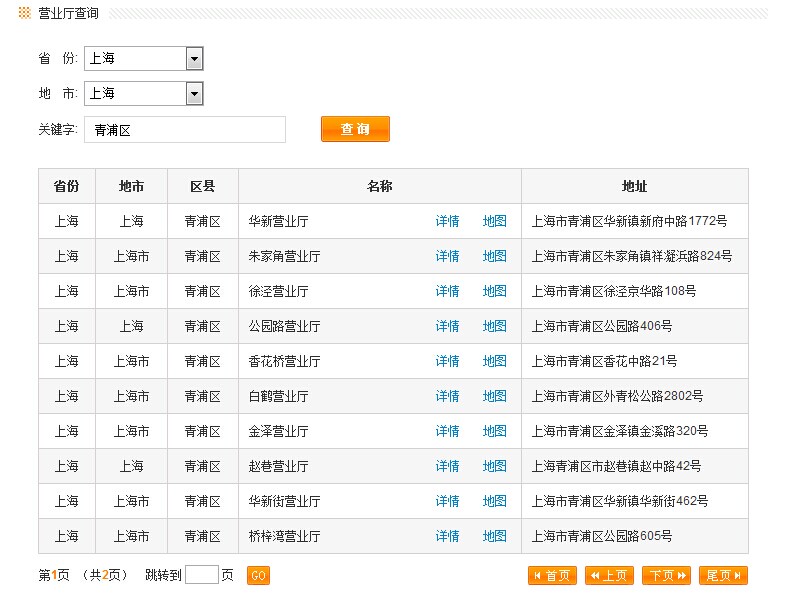Open 详情 for 赵巷营业厅
The image size is (785, 600).
447,466
